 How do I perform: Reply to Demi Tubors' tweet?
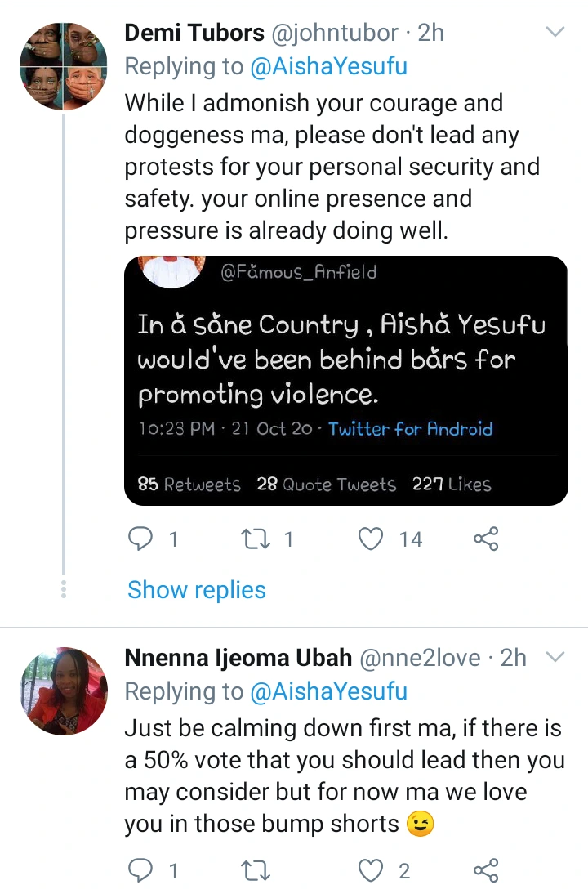click(x=141, y=539)
